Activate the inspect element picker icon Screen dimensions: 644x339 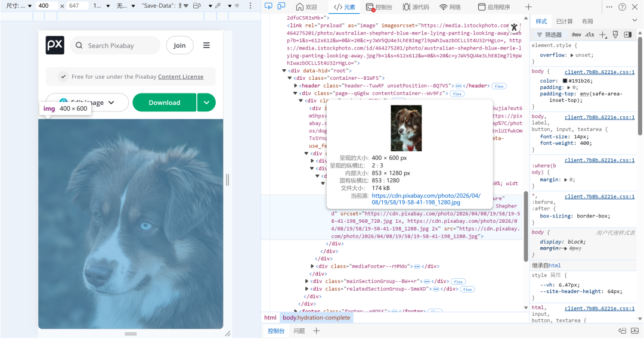pyautogui.click(x=268, y=7)
